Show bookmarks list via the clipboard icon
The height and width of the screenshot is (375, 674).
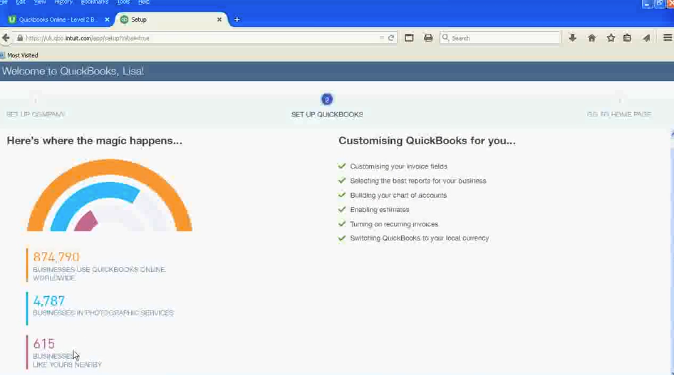pos(627,38)
